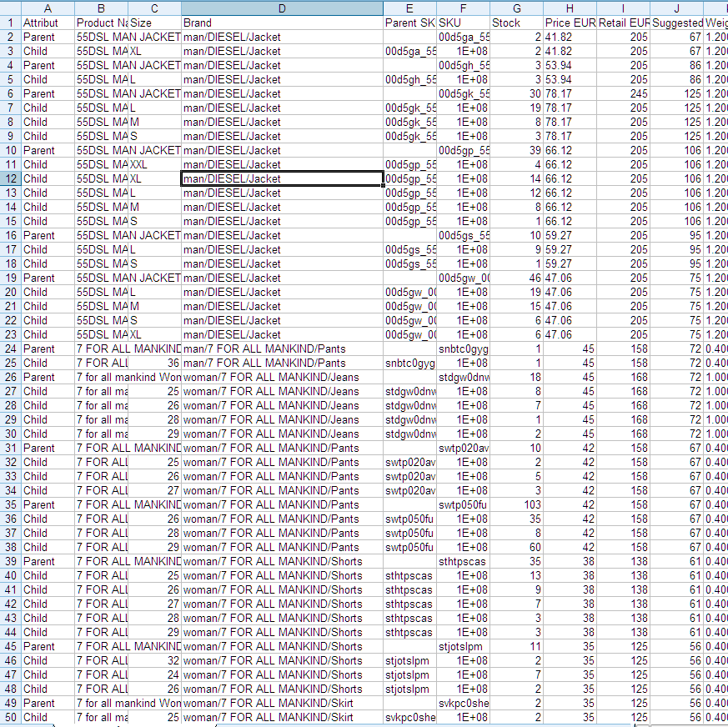
Task: Select row 12 header number
Action: click(x=11, y=178)
